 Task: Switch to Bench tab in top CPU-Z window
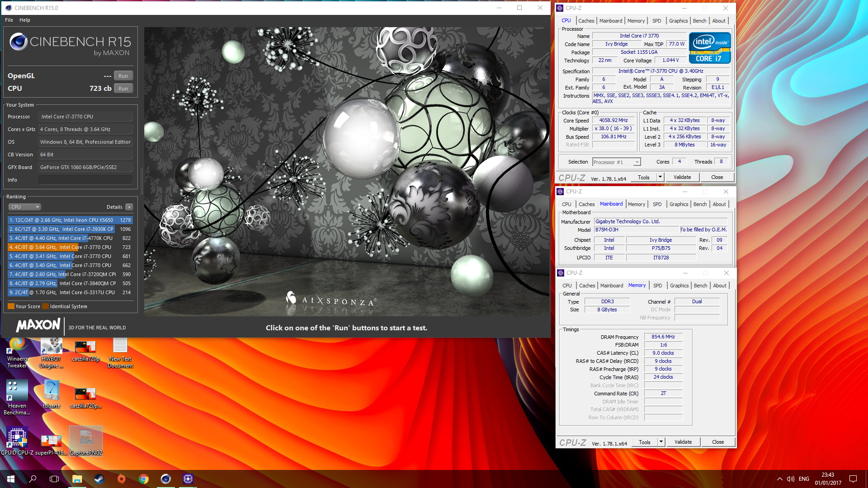coord(699,21)
